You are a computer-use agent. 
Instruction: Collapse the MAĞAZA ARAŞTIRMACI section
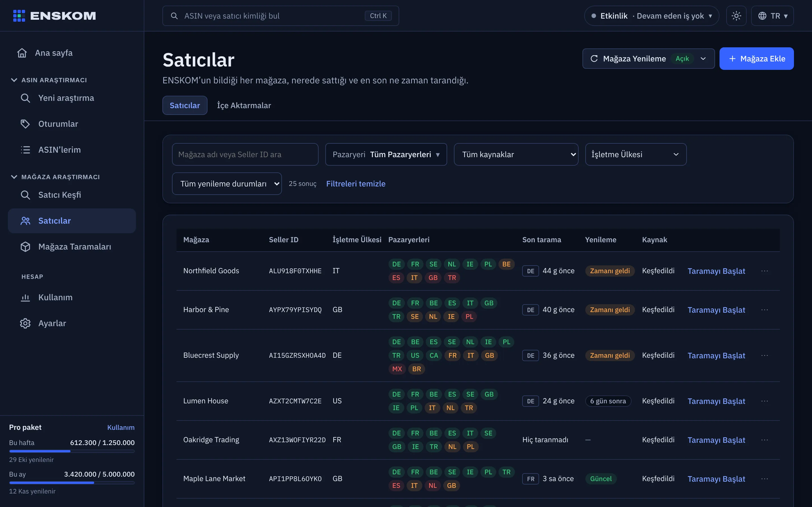pyautogui.click(x=14, y=177)
